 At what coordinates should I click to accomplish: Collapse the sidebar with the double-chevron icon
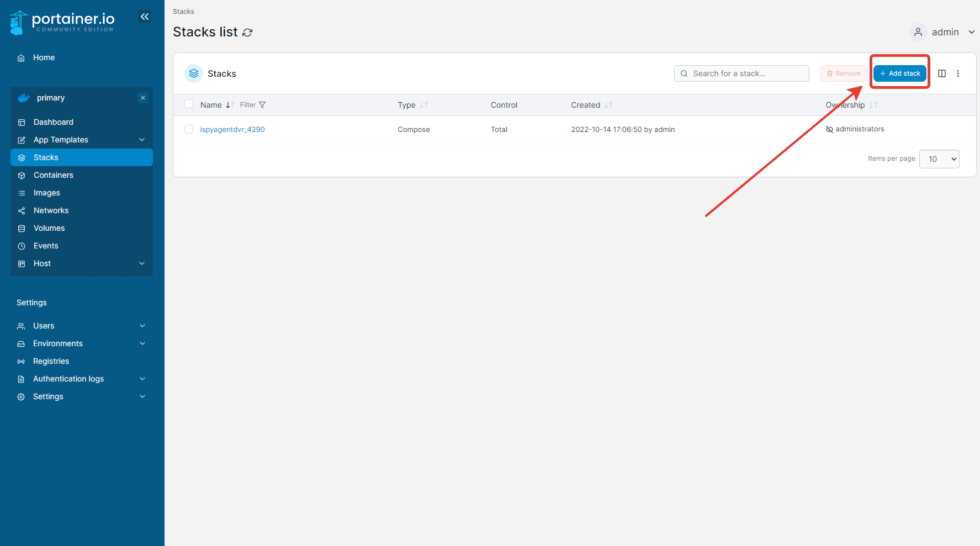pos(145,17)
